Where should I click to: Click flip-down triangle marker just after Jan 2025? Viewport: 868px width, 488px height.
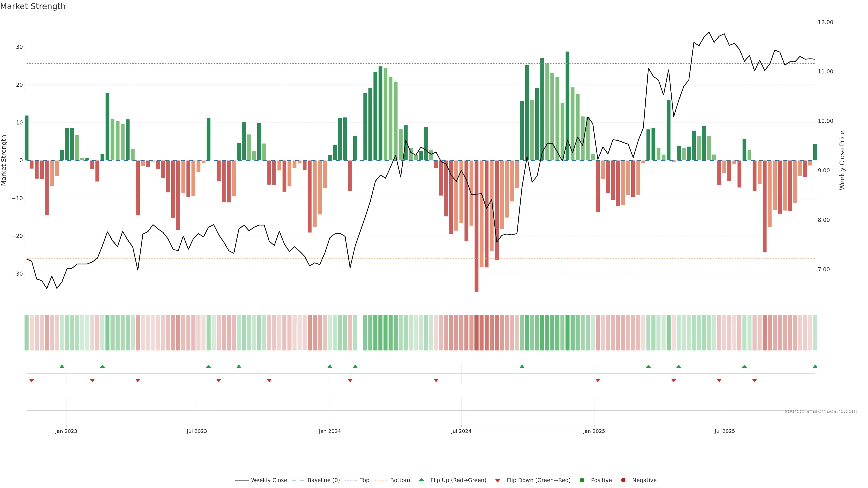598,380
